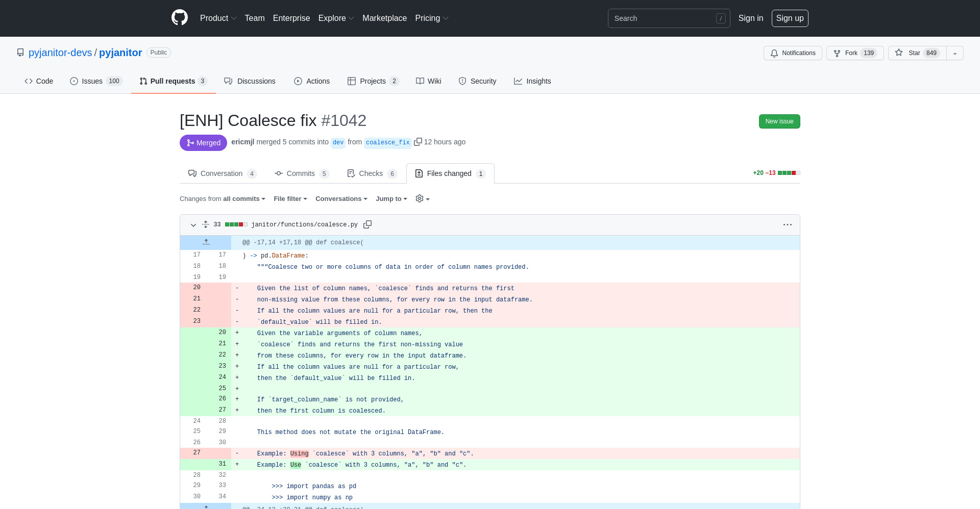Click the 12 hours ago timestamp
The width and height of the screenshot is (980, 509).
pyautogui.click(x=445, y=142)
